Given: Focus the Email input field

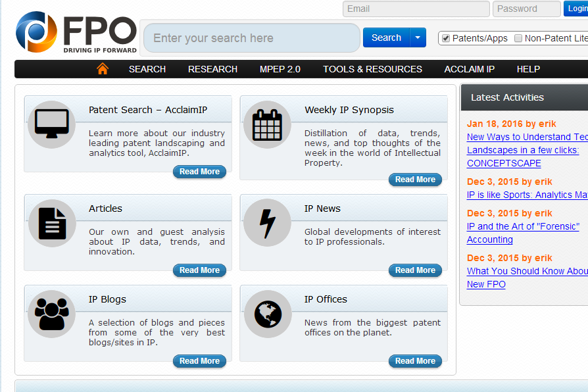Looking at the screenshot, I should 416,9.
